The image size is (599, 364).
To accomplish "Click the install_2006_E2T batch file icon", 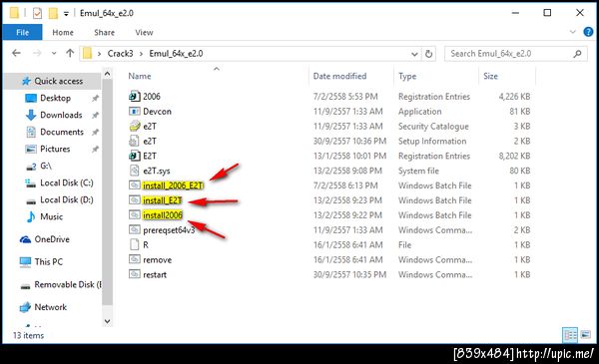I will 134,185.
